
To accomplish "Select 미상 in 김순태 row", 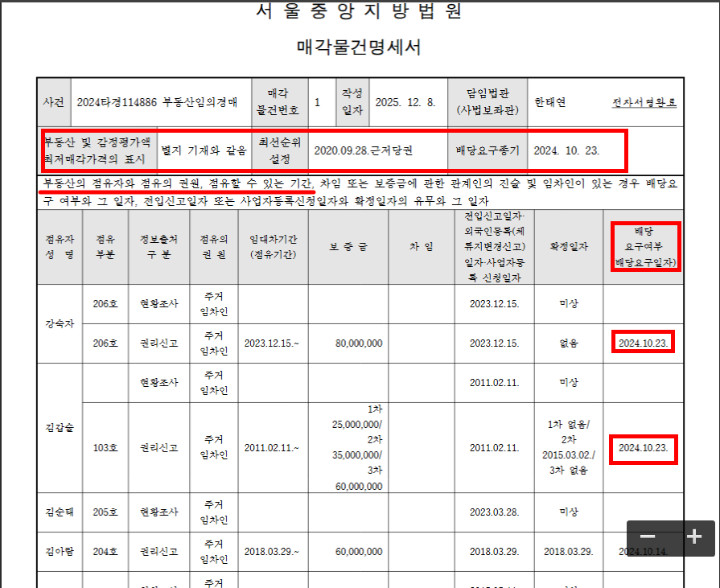I will (569, 512).
